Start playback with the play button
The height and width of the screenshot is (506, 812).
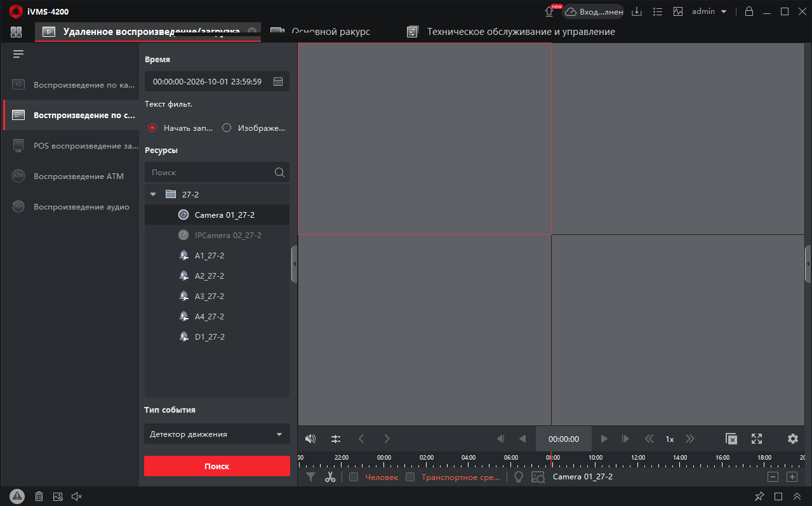(x=604, y=439)
